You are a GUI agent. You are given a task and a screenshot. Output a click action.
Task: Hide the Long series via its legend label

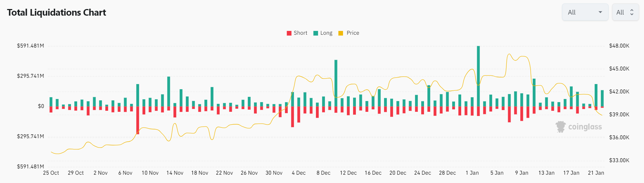pyautogui.click(x=326, y=33)
